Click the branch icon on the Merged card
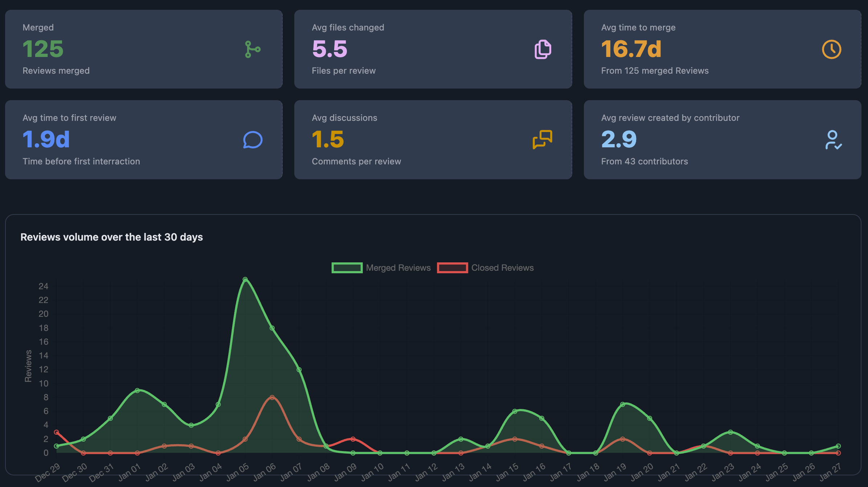This screenshot has width=868, height=487. pyautogui.click(x=252, y=49)
